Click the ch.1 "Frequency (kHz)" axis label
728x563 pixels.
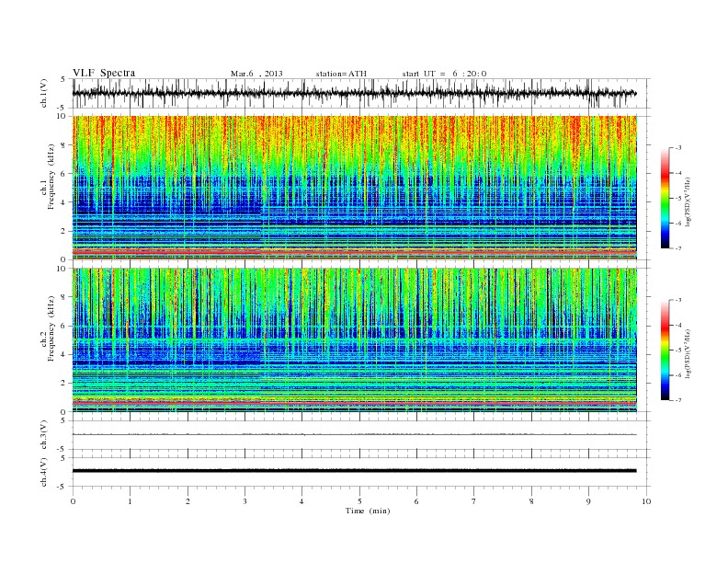click(51, 177)
